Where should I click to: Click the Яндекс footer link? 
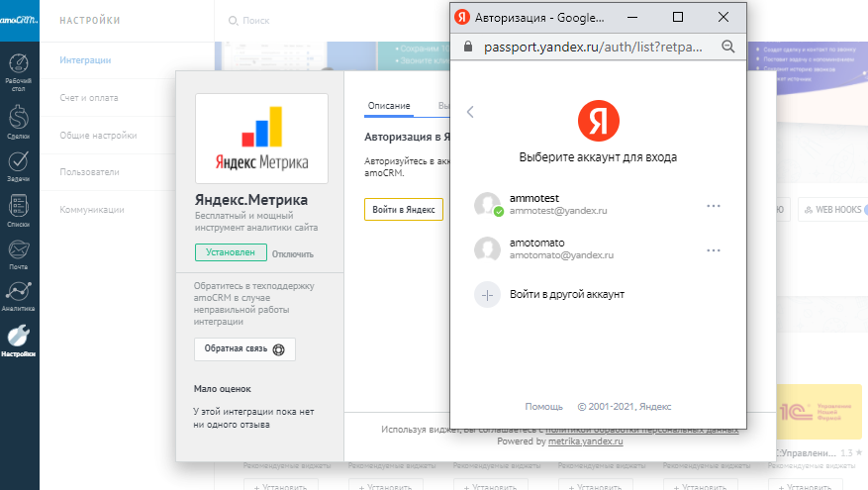tap(655, 407)
